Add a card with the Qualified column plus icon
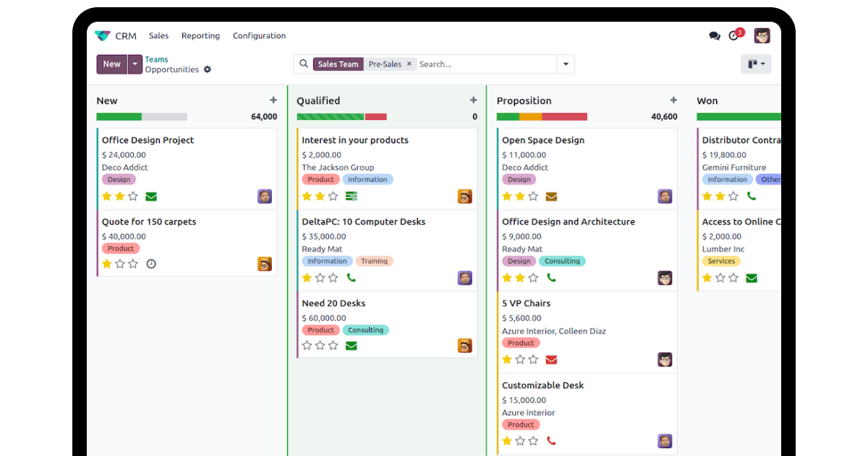 pyautogui.click(x=474, y=101)
